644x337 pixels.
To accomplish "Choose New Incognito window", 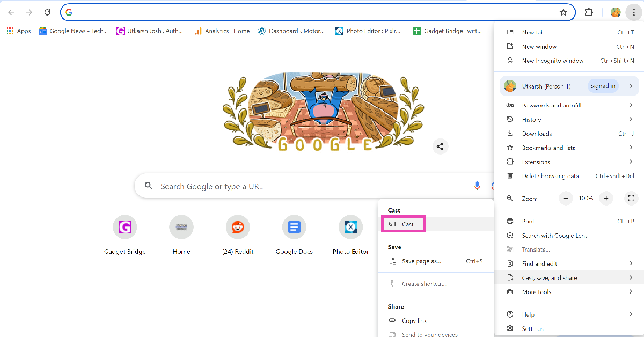I will coord(552,61).
